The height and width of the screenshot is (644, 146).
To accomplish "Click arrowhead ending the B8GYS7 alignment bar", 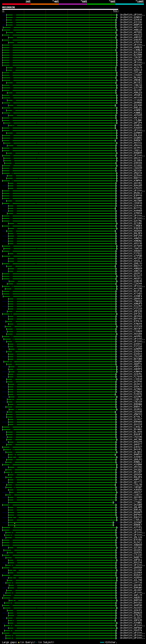I will click(x=116, y=266).
